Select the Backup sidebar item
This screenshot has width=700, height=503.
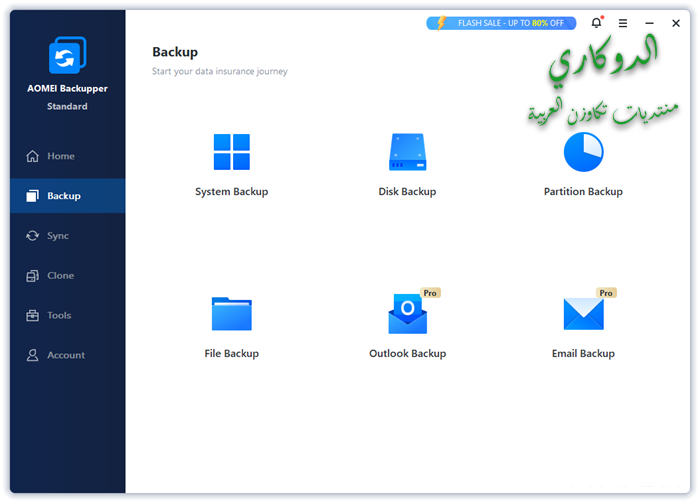tap(67, 196)
